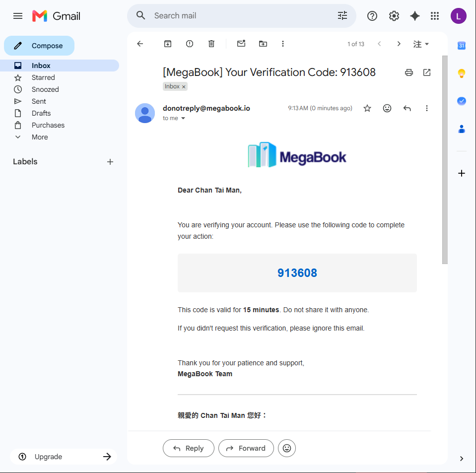Screen dimensions: 476x473
Task: Open the main menu hamburger icon
Action: (18, 16)
